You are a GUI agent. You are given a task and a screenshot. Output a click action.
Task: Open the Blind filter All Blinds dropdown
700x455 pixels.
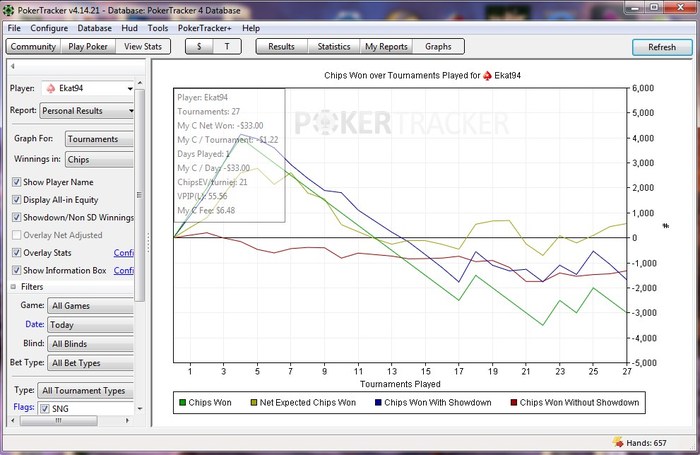pyautogui.click(x=90, y=344)
